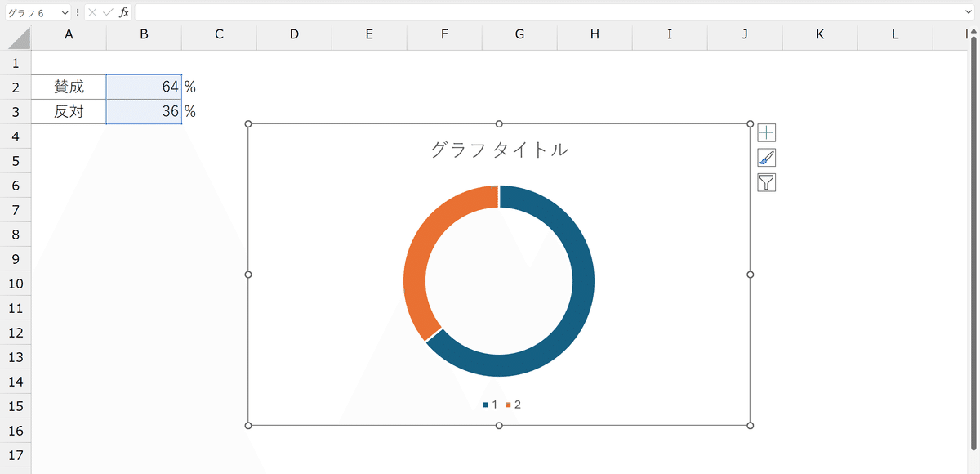Click the formula bar cancel X icon
This screenshot has height=474, width=980.
pyautogui.click(x=92, y=13)
